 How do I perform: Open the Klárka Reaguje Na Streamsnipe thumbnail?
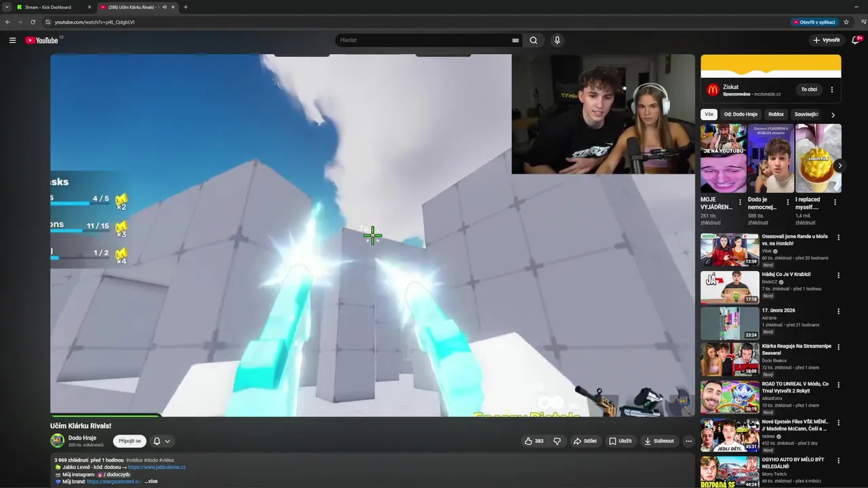tap(730, 359)
